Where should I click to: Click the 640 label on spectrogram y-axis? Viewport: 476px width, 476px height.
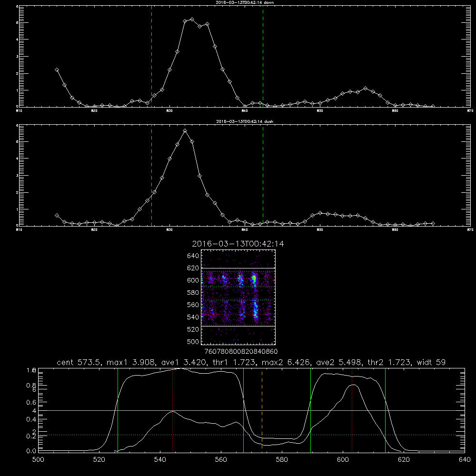193,256
